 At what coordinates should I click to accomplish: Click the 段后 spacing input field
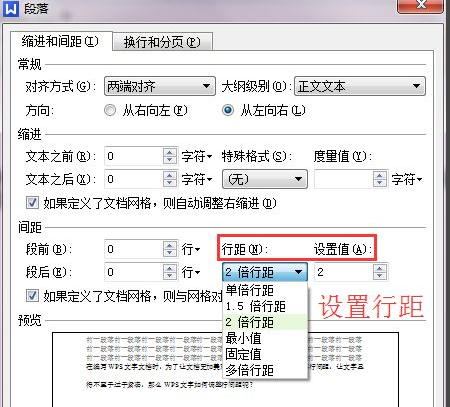point(134,272)
